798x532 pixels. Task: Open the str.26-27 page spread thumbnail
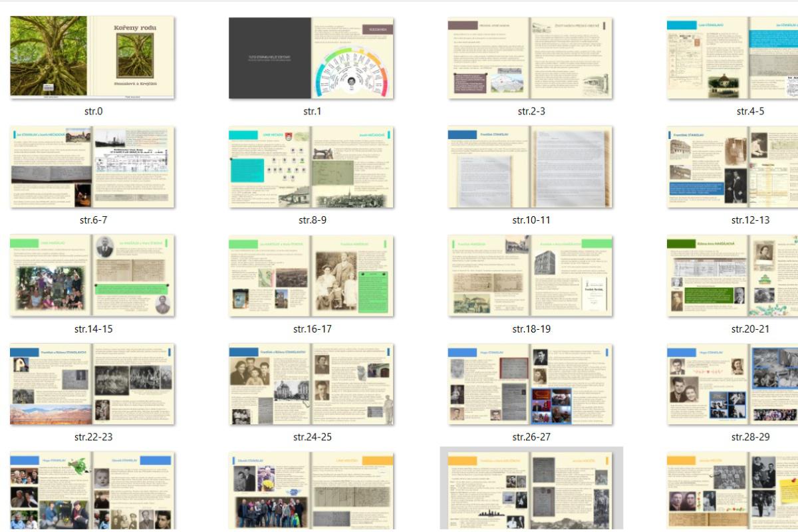pyautogui.click(x=530, y=384)
